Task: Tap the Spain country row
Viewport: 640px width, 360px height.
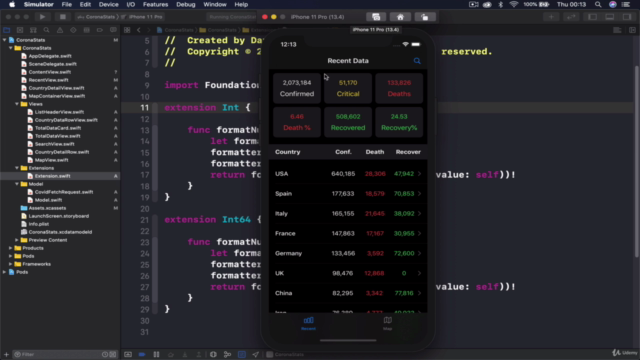Action: click(x=348, y=194)
